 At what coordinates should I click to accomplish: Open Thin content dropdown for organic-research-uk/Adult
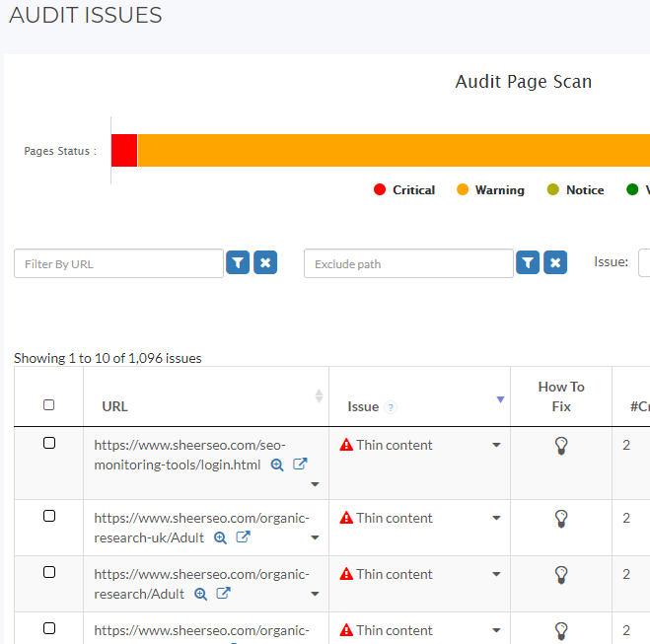pos(496,518)
